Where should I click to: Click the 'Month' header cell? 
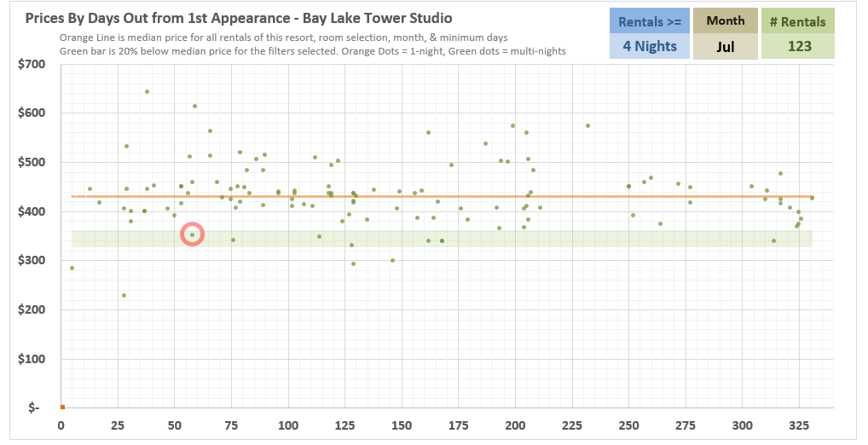pyautogui.click(x=725, y=20)
